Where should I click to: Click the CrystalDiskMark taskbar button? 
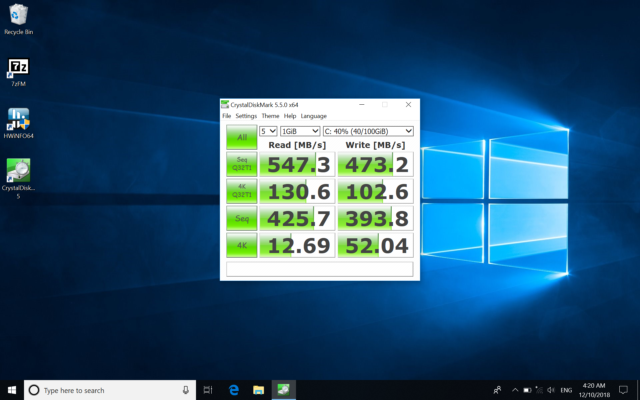[x=284, y=390]
